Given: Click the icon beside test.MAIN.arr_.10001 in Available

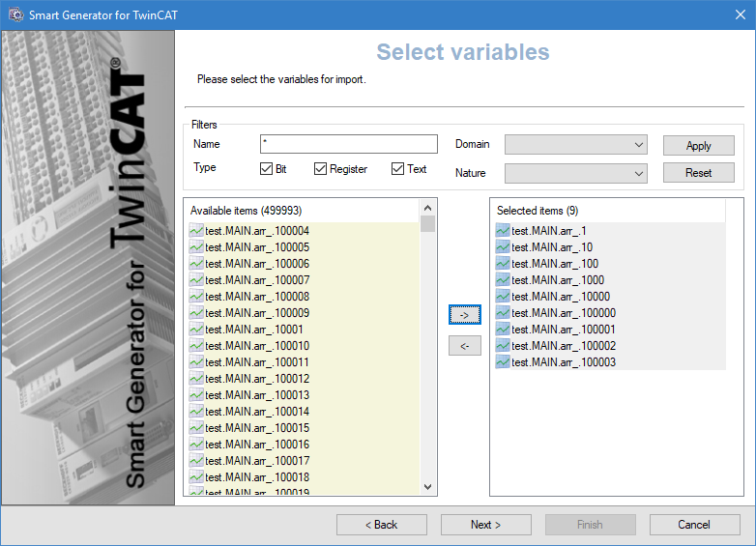Looking at the screenshot, I should click(196, 330).
